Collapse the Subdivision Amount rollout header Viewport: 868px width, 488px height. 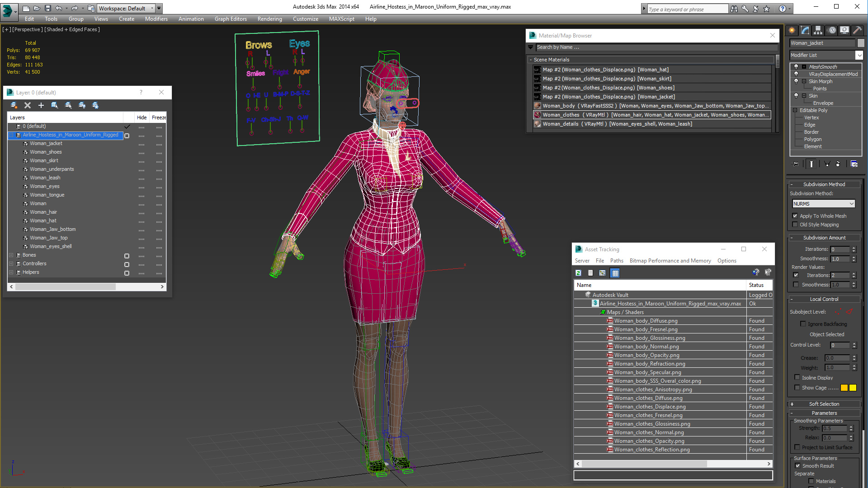(x=824, y=238)
